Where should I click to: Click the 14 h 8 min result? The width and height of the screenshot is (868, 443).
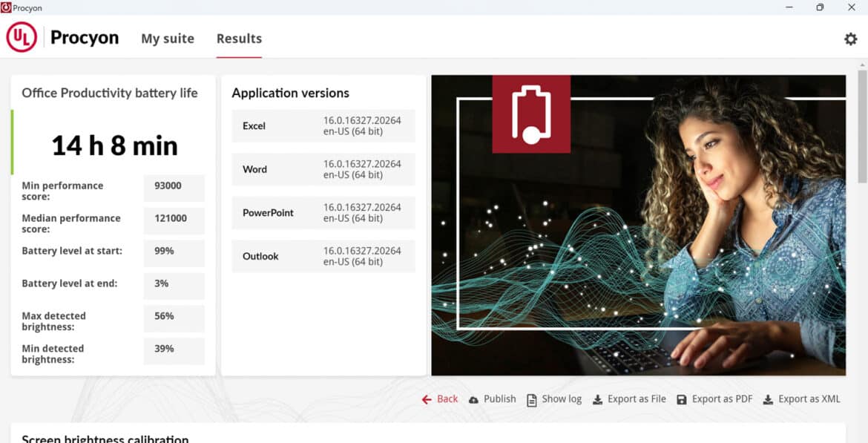[114, 145]
